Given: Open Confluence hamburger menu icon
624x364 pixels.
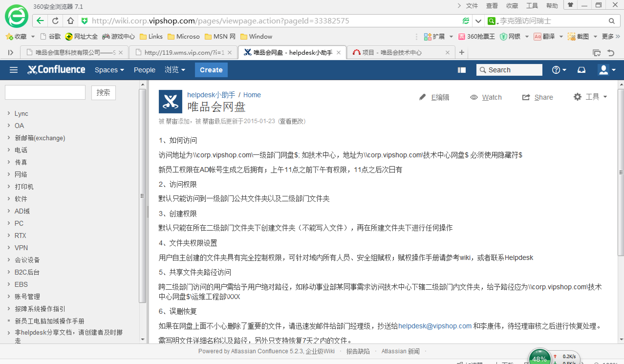Looking at the screenshot, I should [14, 70].
